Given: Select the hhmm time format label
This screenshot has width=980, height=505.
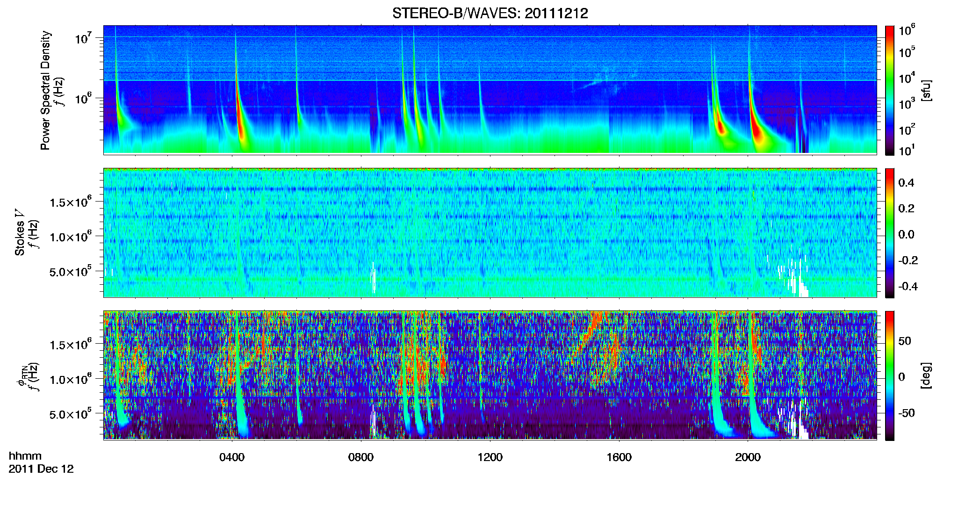Looking at the screenshot, I should pos(25,456).
